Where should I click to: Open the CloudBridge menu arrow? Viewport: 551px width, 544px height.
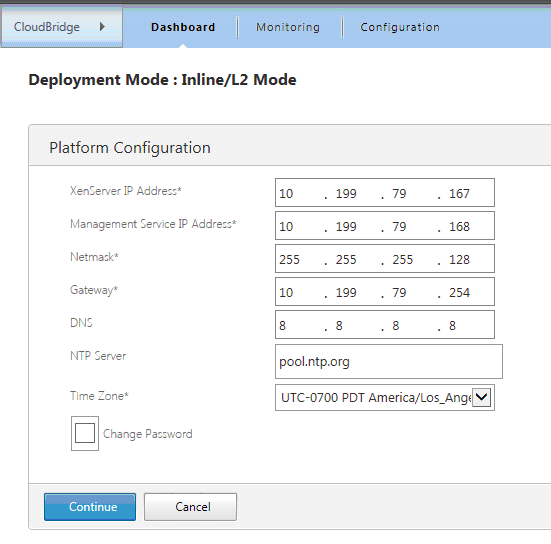(x=102, y=27)
